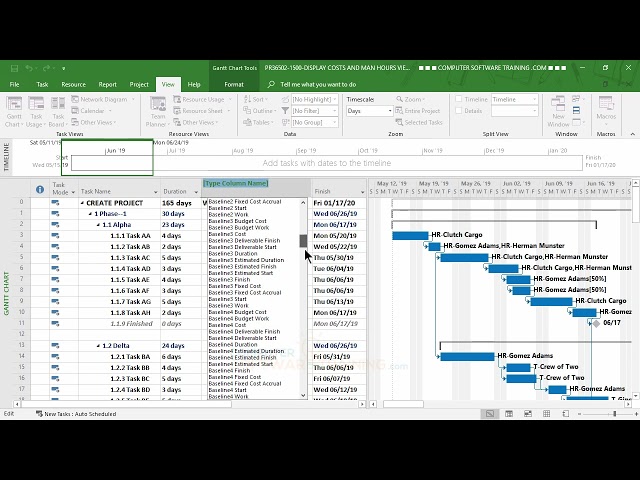
Task: Click the Tell me what you want box
Action: (318, 84)
